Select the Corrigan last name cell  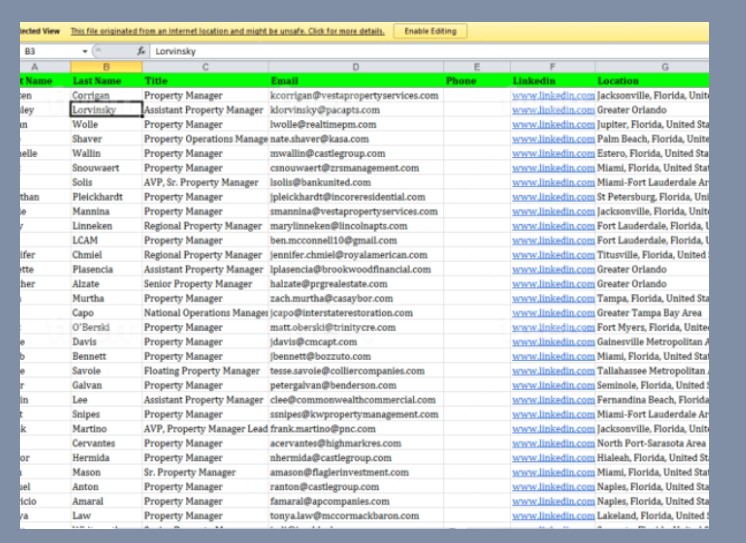[106, 96]
